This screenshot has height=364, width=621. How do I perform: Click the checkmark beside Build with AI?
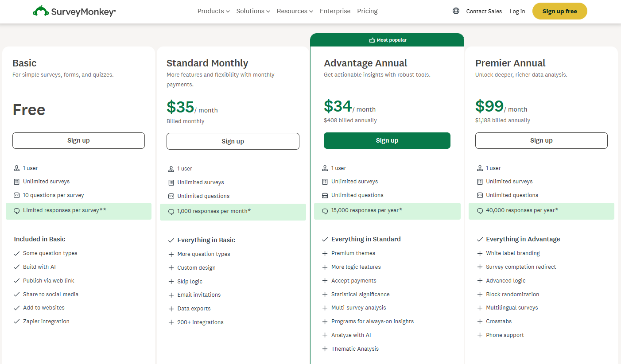[x=16, y=267]
